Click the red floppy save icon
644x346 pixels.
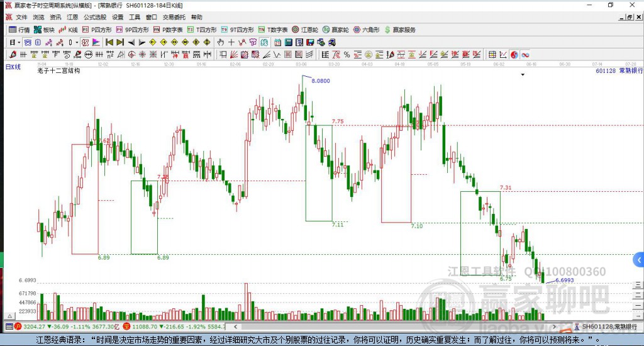(310, 42)
